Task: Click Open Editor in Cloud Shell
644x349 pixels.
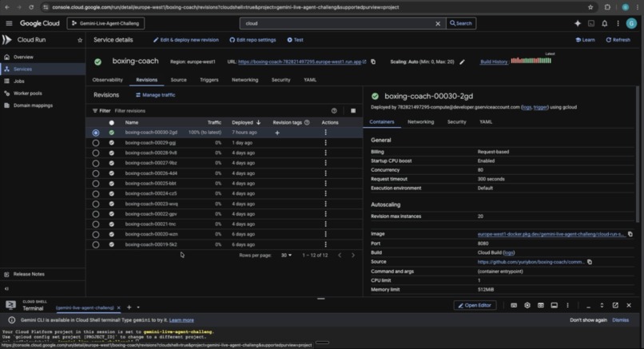Action: [x=475, y=306]
